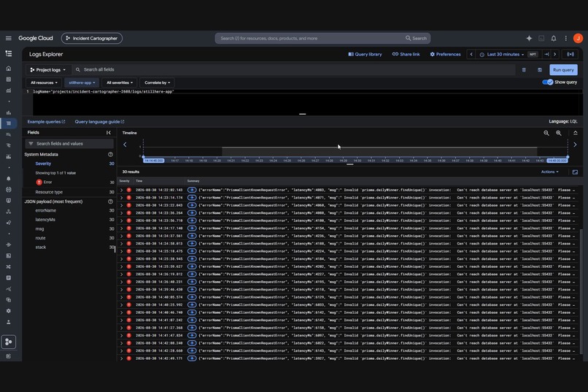
Task: Expand results to full screen icon
Action: click(575, 172)
